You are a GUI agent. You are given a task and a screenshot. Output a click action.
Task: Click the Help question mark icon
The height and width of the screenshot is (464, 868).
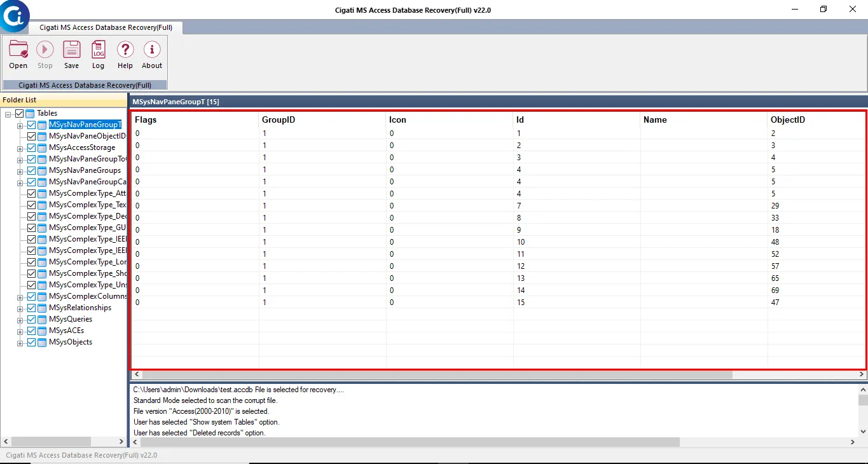point(125,50)
